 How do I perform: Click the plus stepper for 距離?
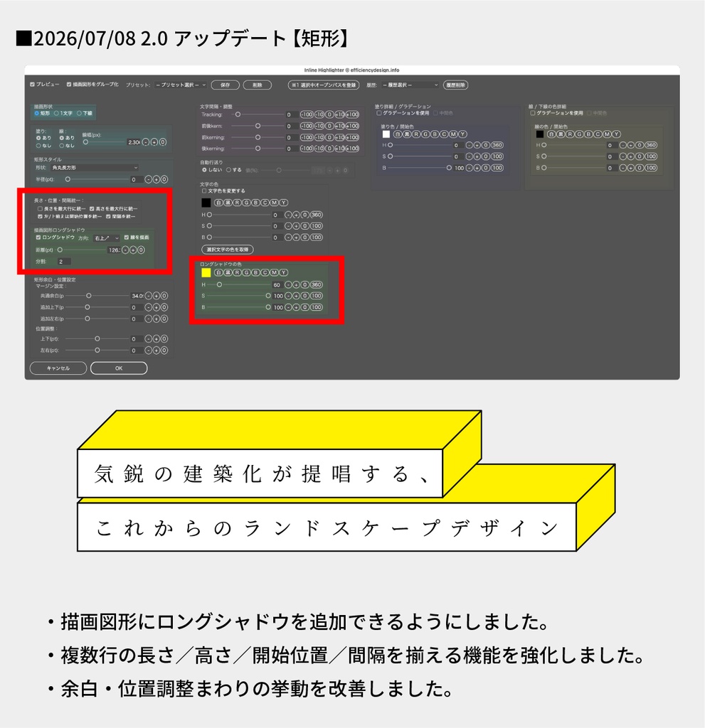pyautogui.click(x=133, y=250)
